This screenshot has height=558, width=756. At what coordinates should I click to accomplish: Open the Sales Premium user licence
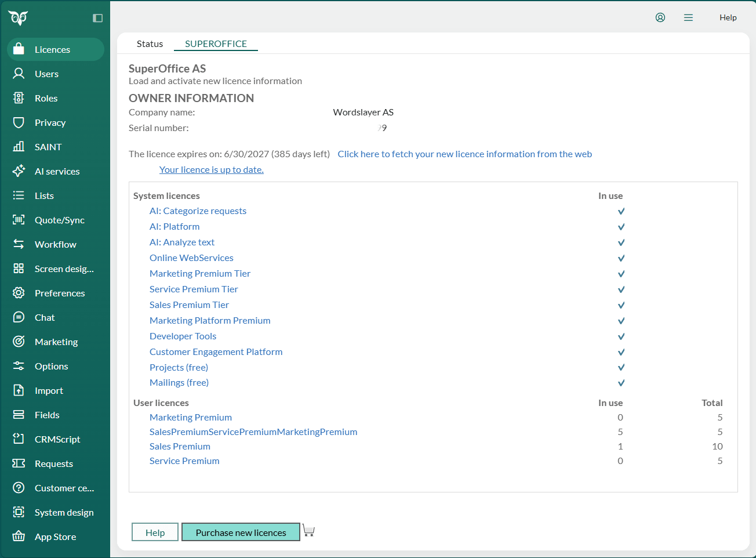click(x=180, y=446)
